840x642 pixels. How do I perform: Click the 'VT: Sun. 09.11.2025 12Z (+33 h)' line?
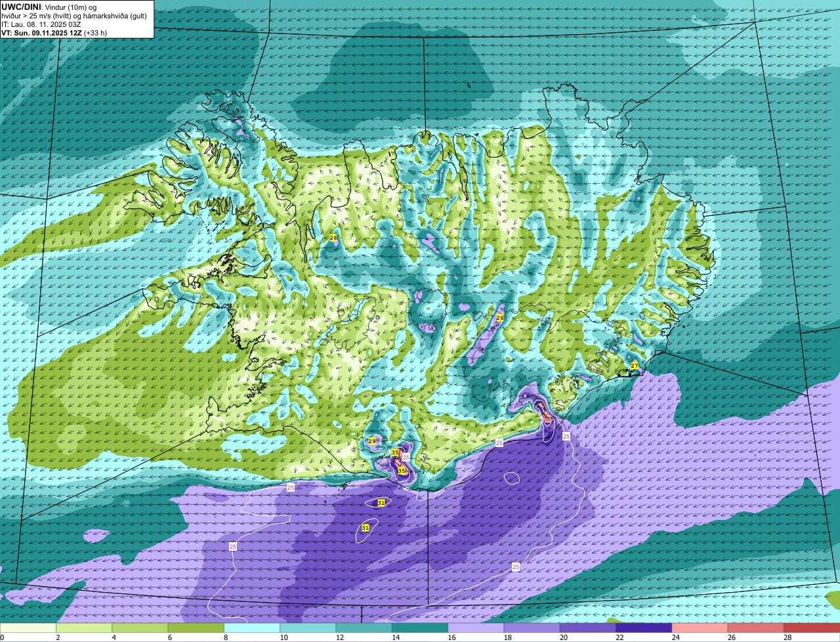click(x=54, y=33)
